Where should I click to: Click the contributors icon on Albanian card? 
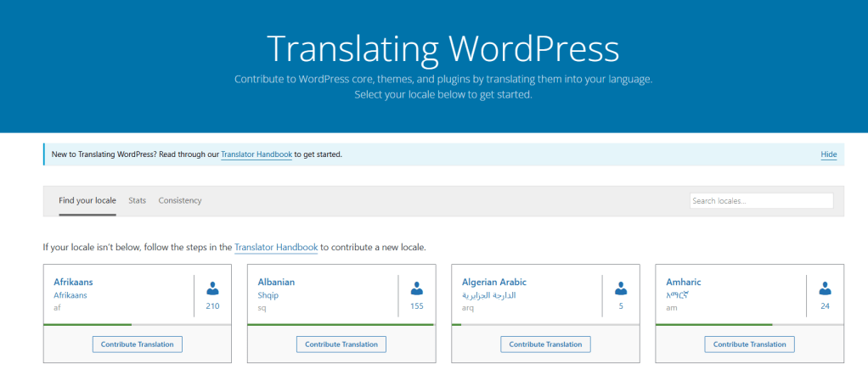(x=417, y=288)
